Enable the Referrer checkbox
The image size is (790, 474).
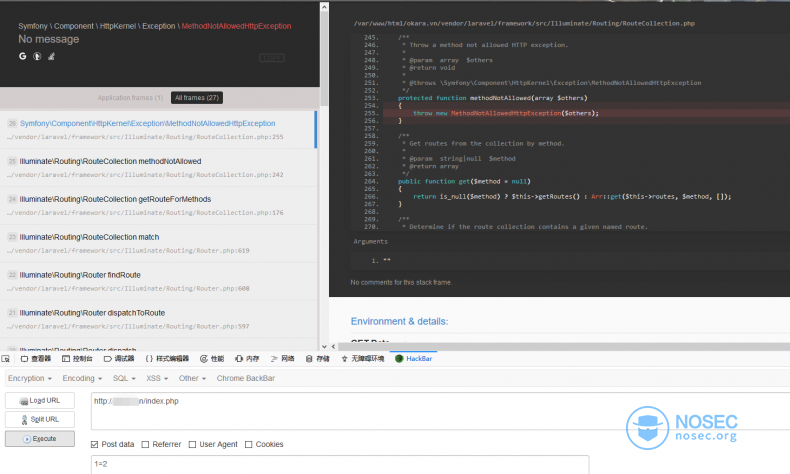[x=145, y=444]
